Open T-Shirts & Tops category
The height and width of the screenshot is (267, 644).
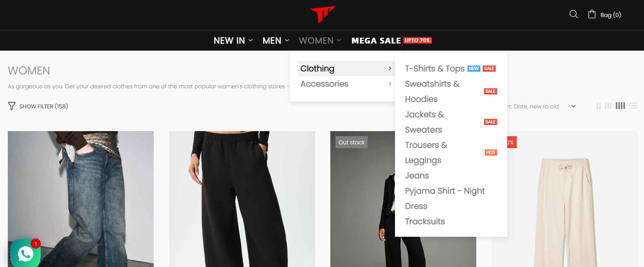coord(434,69)
